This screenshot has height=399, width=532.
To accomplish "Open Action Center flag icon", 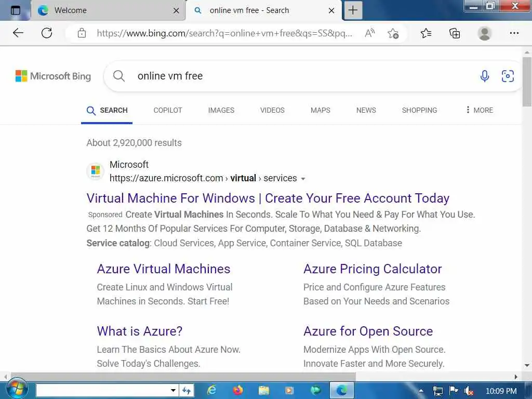I will point(453,391).
